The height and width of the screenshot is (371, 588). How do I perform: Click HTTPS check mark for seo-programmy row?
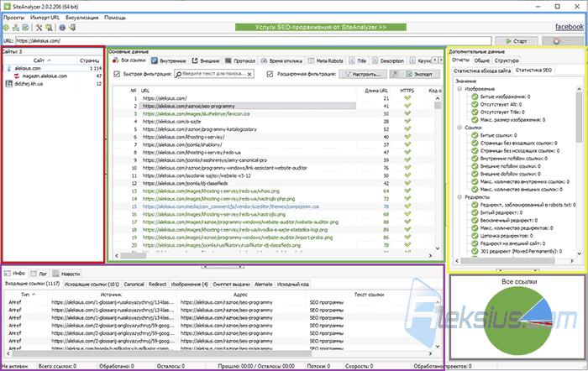pyautogui.click(x=407, y=106)
